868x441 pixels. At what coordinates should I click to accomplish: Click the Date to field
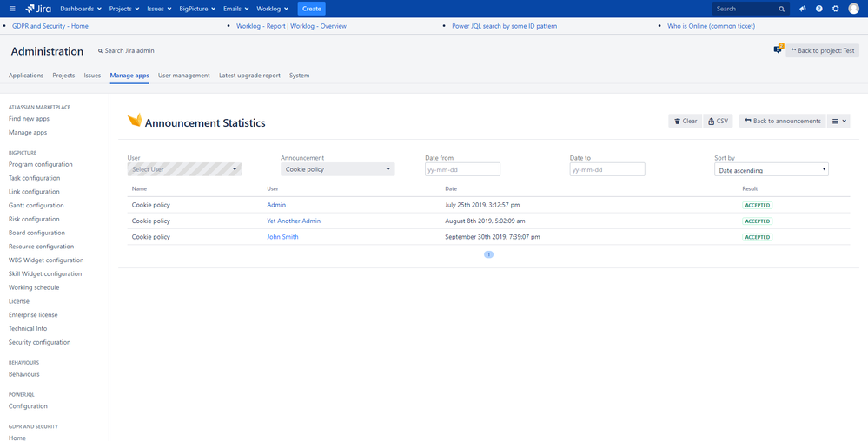pyautogui.click(x=607, y=169)
